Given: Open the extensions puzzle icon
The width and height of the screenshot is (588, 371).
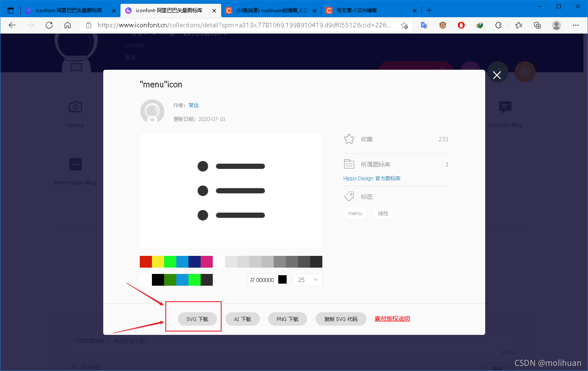Looking at the screenshot, I should [x=498, y=25].
